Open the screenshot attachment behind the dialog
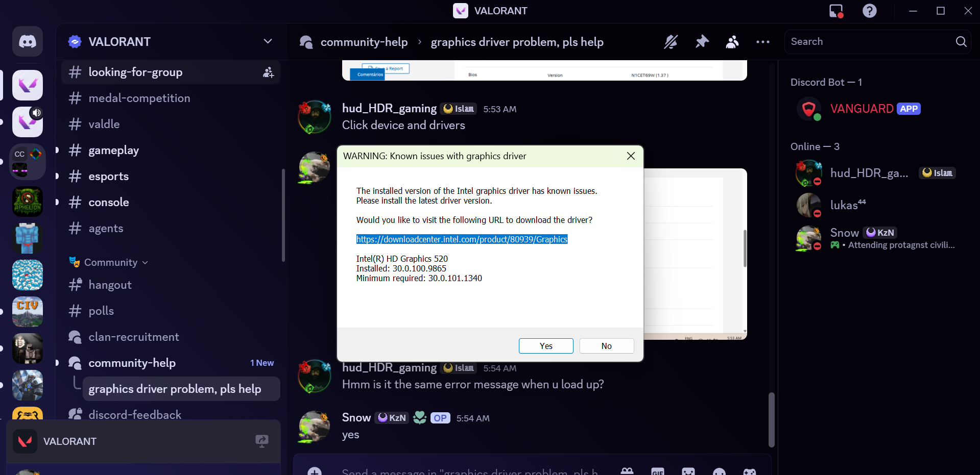 pyautogui.click(x=695, y=254)
